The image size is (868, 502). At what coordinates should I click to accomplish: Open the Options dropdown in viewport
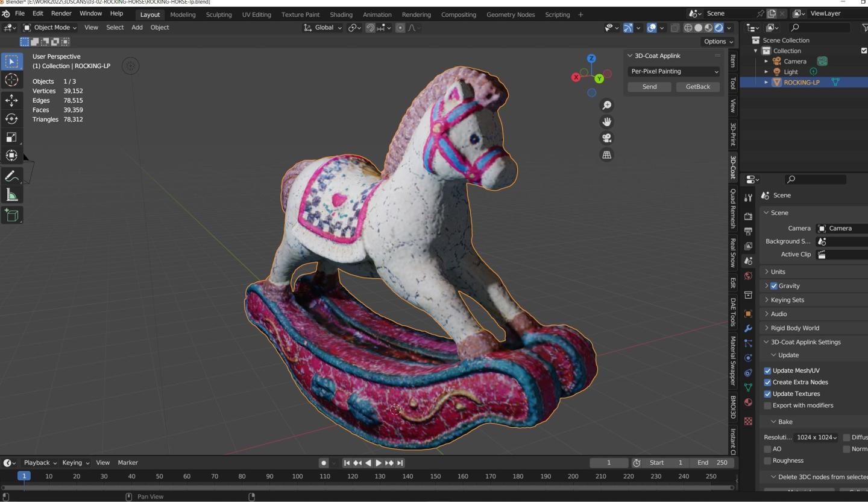click(719, 41)
